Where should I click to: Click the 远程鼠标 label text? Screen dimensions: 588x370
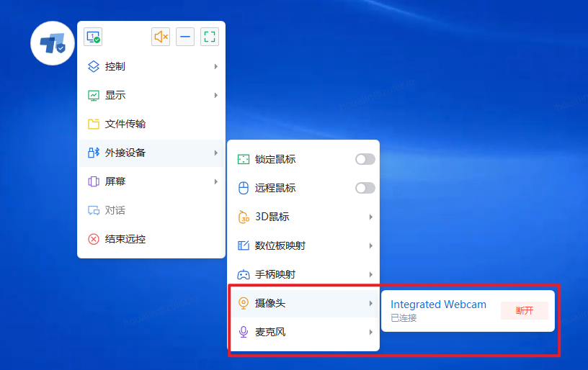(275, 188)
